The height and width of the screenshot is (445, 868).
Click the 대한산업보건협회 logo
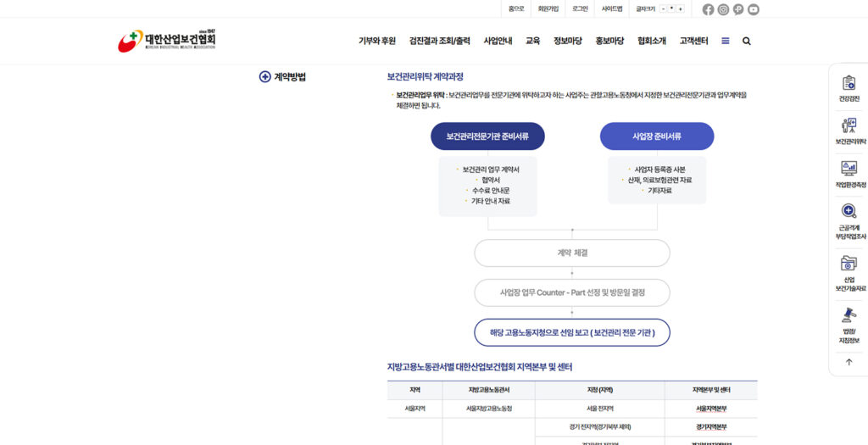(x=167, y=40)
